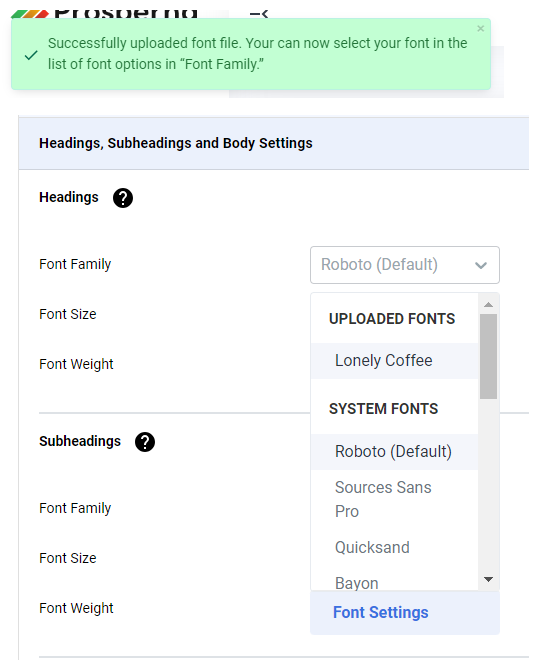Open the Font Settings link
551x667 pixels.
[x=380, y=613]
